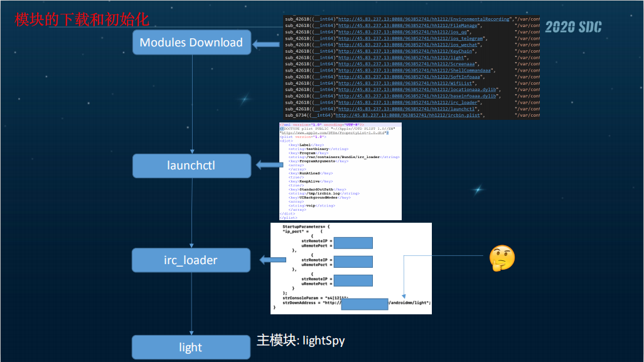Screen dimensions: 644x362
Task: Click the 2020 SDC logo
Action: pos(572,26)
